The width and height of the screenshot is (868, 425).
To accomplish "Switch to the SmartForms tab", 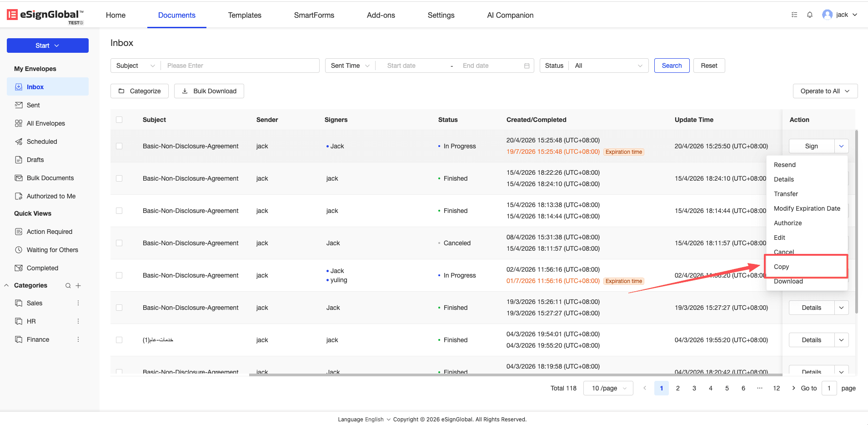I will [x=314, y=15].
